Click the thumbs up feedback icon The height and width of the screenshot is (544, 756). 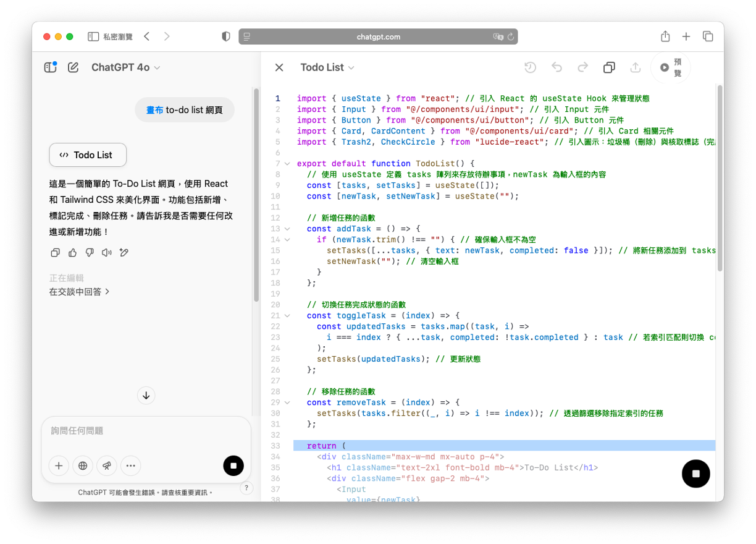[x=72, y=252]
